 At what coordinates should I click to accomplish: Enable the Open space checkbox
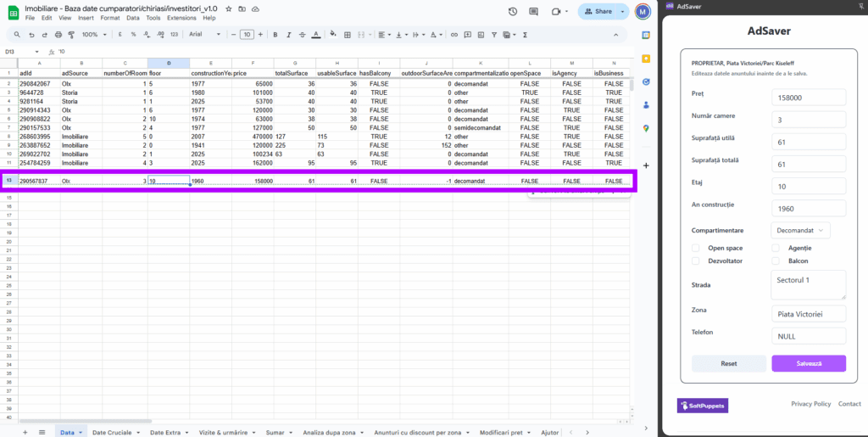[696, 248]
